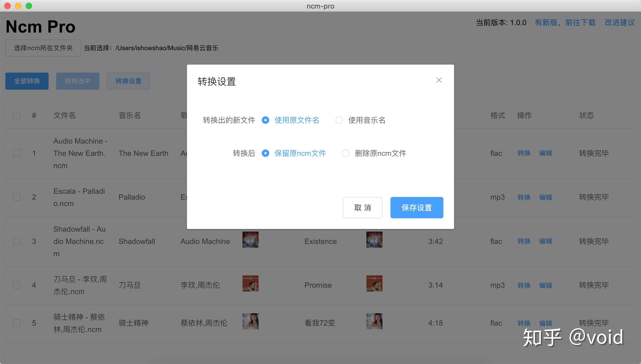Image resolution: width=641 pixels, height=364 pixels.
Task: Select the 删除原ncm文件 radio option
Action: tap(346, 153)
